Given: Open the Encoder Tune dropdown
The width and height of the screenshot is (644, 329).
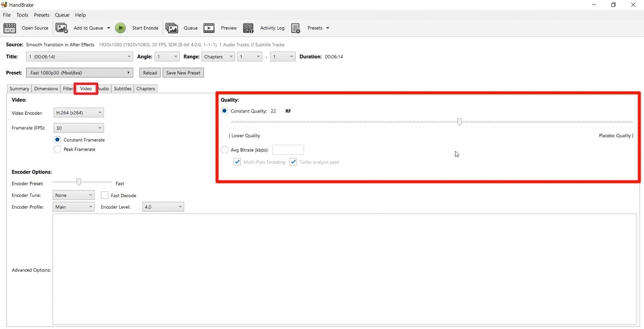Looking at the screenshot, I should pos(73,195).
